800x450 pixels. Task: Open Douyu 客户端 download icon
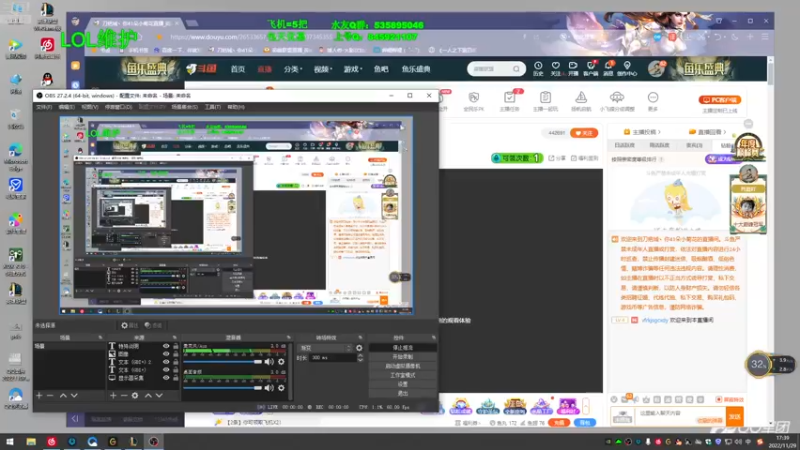591,68
